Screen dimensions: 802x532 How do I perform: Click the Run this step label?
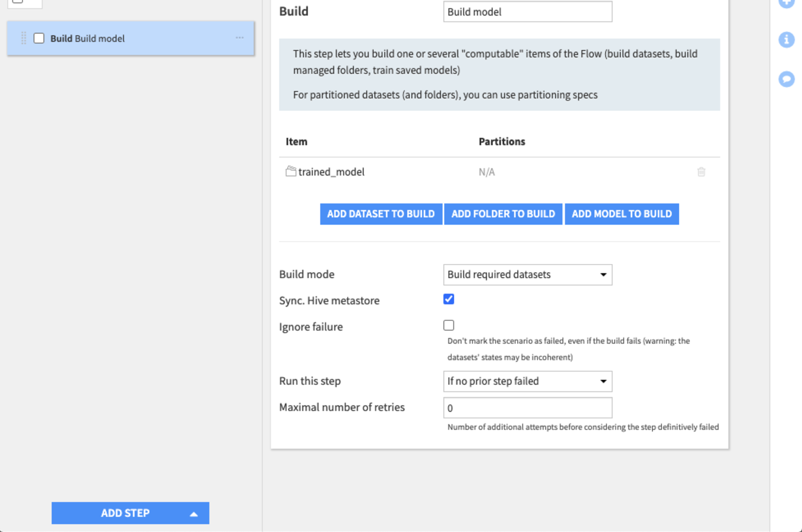[x=310, y=381]
